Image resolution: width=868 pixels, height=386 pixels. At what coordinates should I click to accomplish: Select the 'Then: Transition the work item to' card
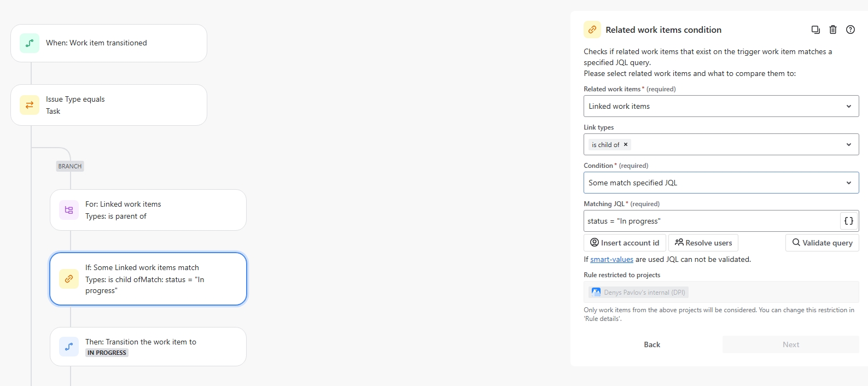(148, 347)
